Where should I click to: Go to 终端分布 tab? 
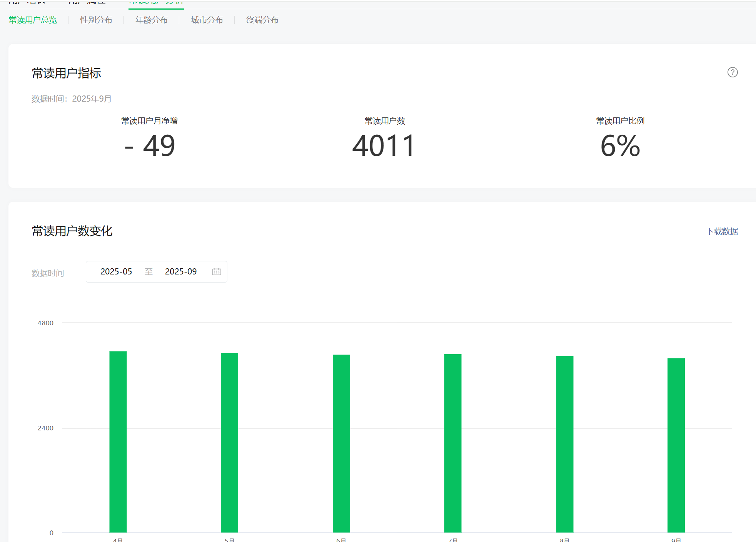click(262, 20)
